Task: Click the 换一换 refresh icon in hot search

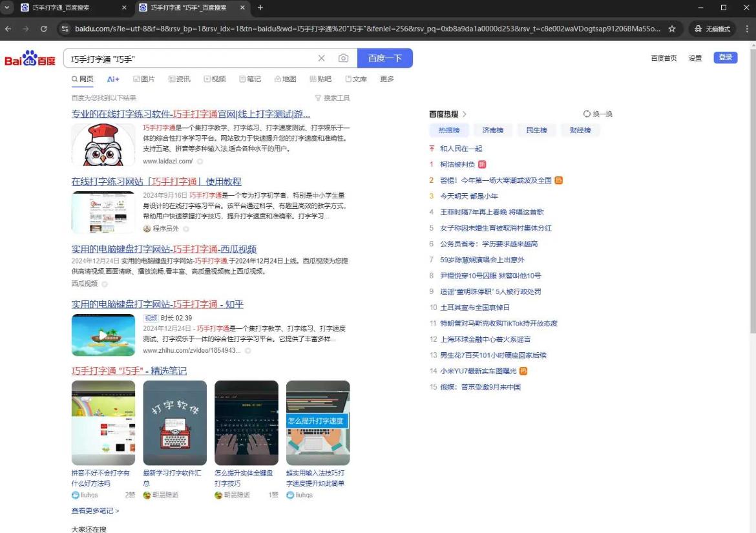Action: click(x=587, y=114)
